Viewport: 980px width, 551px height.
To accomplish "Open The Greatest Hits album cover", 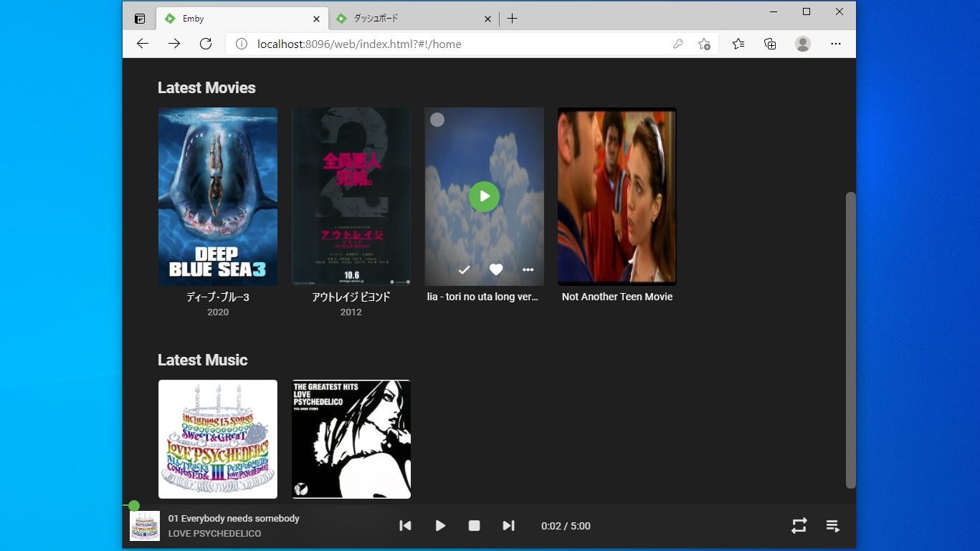I will [351, 439].
